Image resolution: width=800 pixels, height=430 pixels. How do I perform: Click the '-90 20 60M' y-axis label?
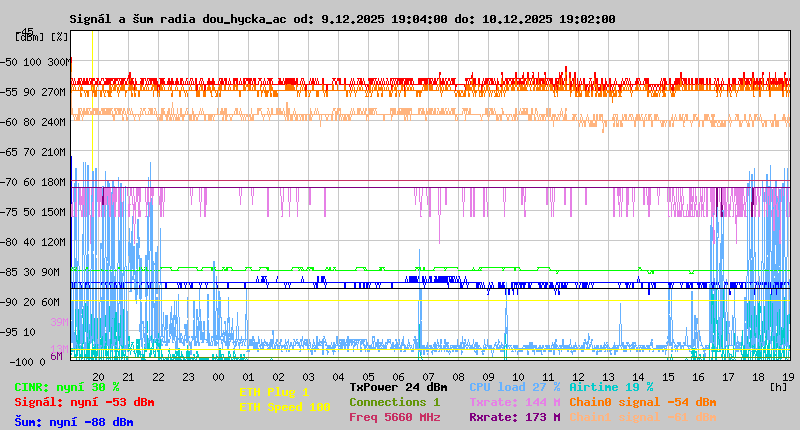click(x=30, y=302)
